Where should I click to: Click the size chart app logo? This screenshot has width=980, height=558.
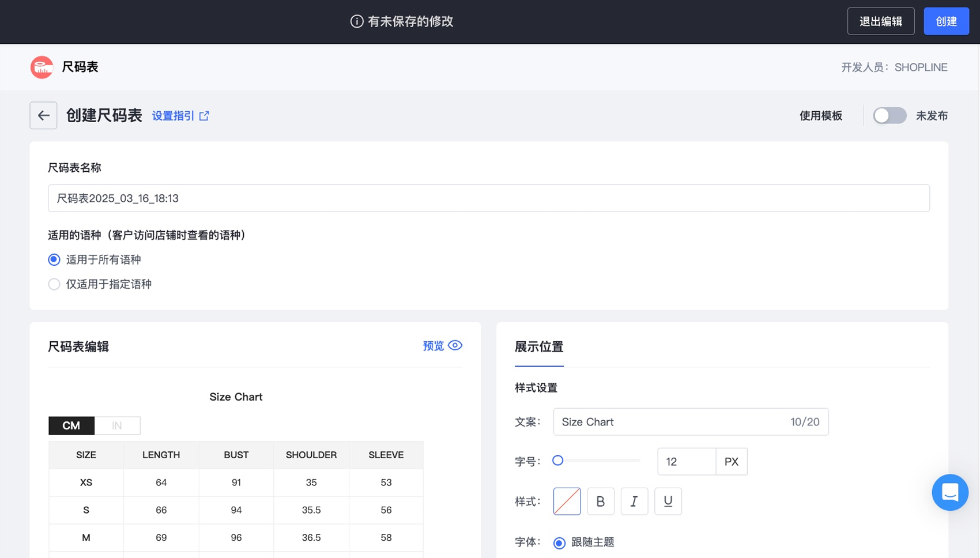[42, 67]
